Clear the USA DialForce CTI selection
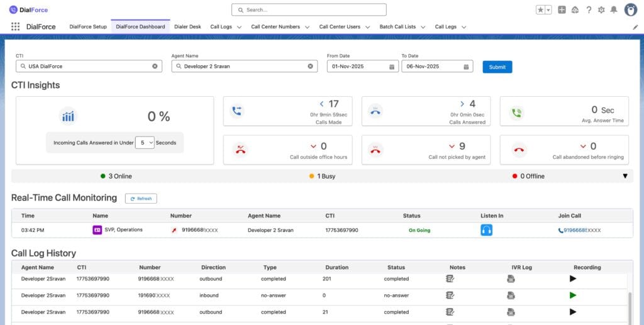The width and height of the screenshot is (644, 325). coord(155,66)
